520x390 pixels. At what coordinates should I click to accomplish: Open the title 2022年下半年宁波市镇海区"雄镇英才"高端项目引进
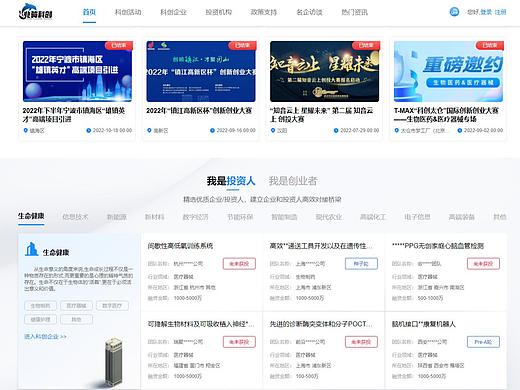click(x=74, y=115)
